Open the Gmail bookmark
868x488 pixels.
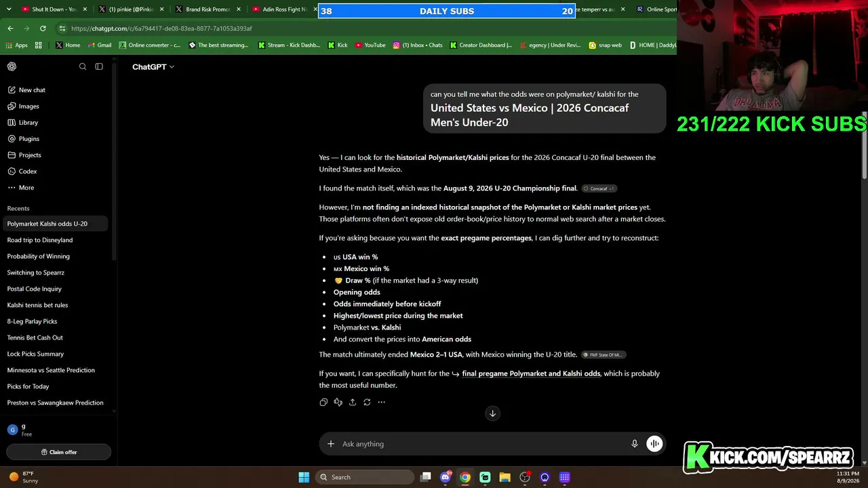99,45
